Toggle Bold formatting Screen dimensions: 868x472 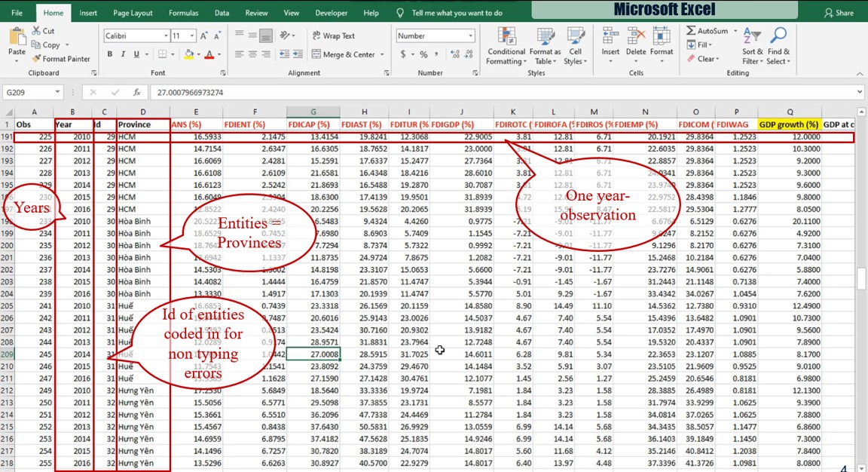pyautogui.click(x=110, y=54)
